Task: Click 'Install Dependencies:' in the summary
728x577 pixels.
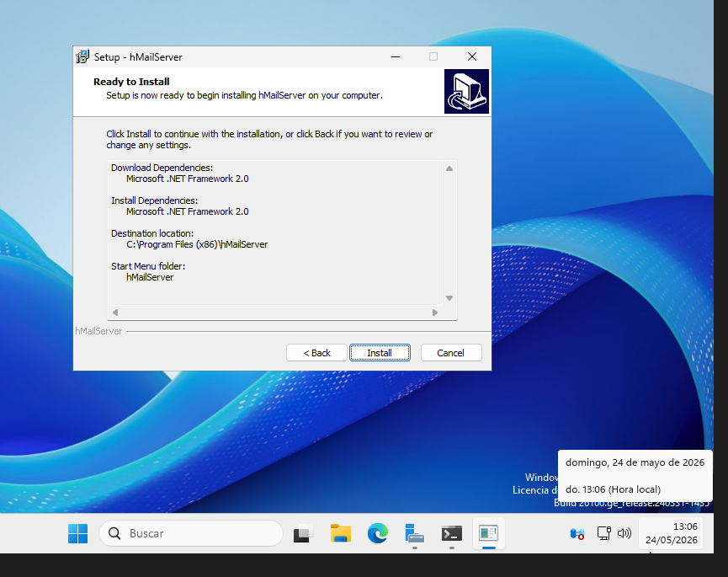Action: tap(155, 200)
